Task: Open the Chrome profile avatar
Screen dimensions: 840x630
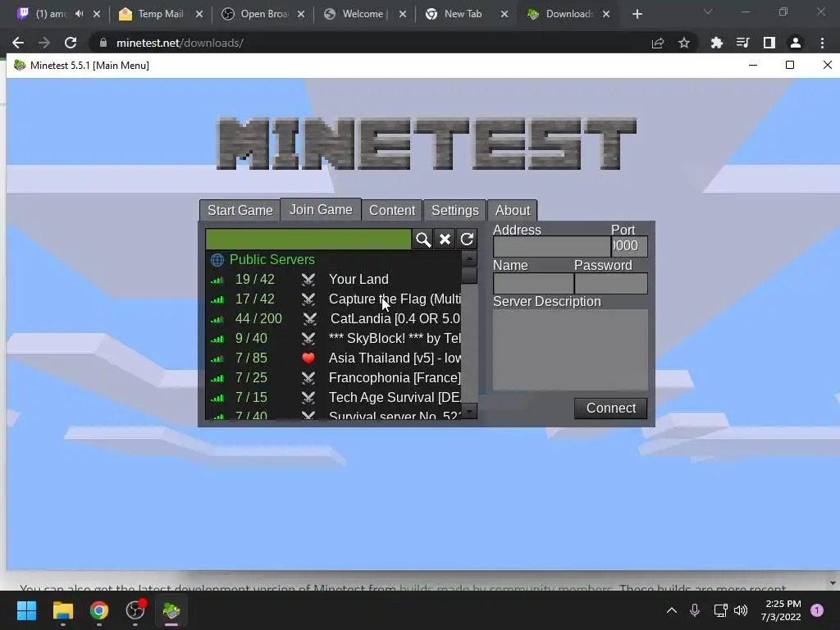Action: pyautogui.click(x=796, y=43)
